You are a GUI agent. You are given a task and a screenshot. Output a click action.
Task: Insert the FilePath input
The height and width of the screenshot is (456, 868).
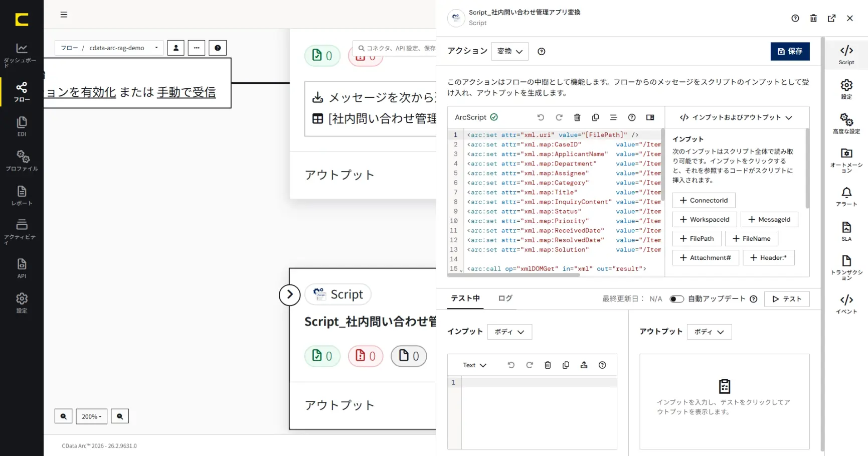coord(697,238)
